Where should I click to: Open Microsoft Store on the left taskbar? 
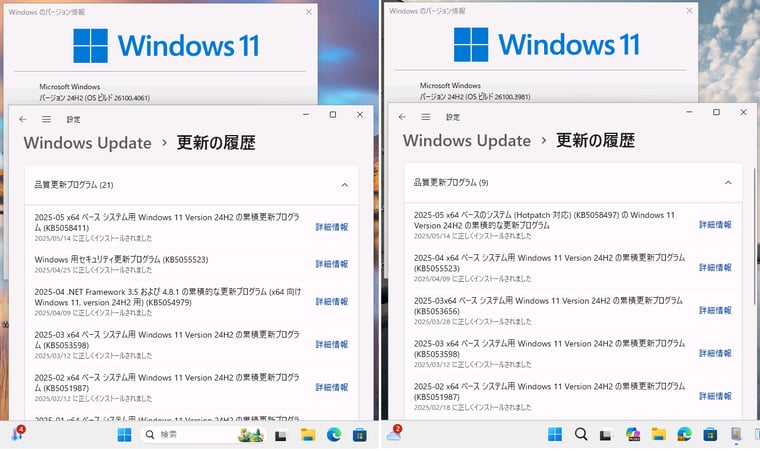tap(360, 435)
